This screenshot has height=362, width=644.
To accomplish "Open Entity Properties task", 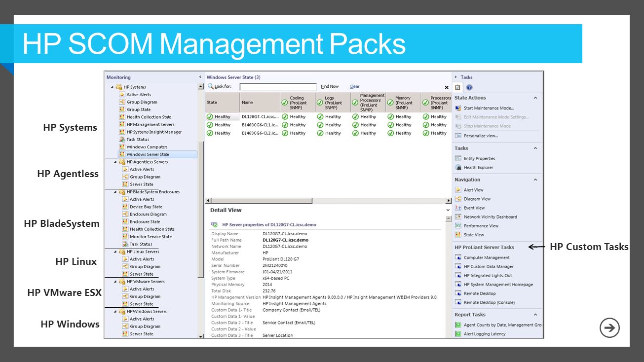I will click(479, 158).
